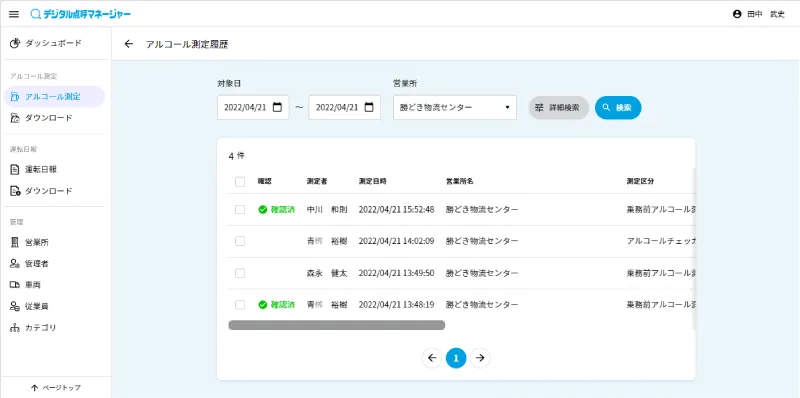Check the row measured at 14:02:09

(x=240, y=241)
